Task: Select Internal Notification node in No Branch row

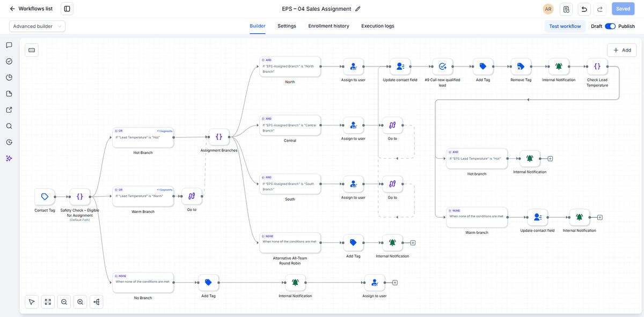Action: [295, 283]
